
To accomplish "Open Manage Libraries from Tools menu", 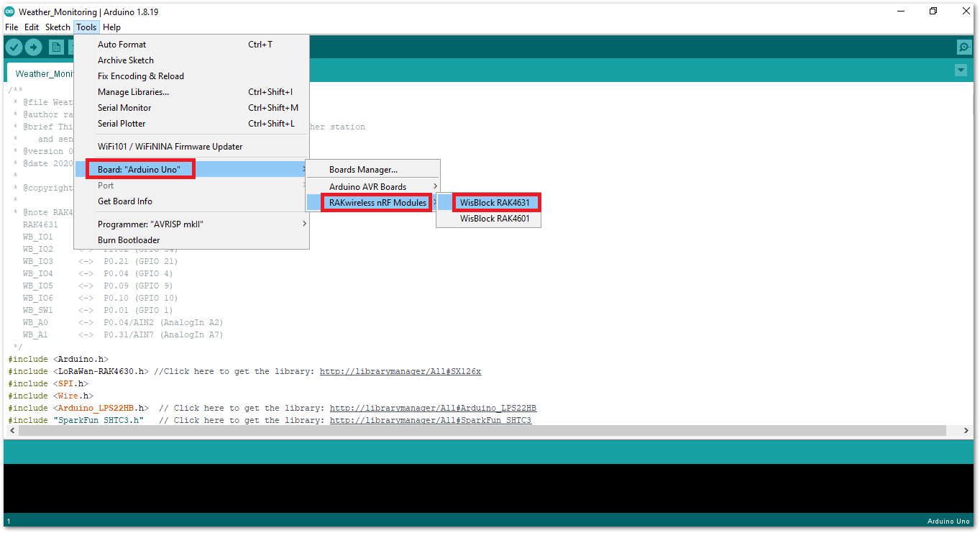I will point(133,92).
